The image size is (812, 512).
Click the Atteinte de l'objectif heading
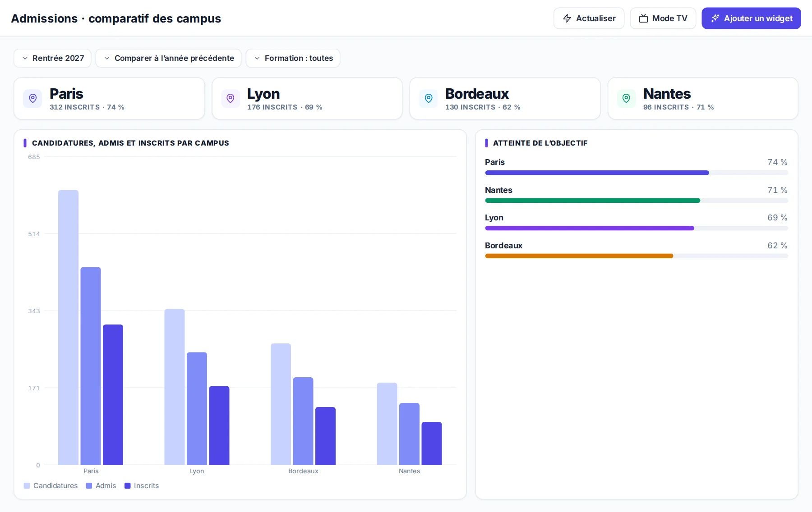point(540,143)
